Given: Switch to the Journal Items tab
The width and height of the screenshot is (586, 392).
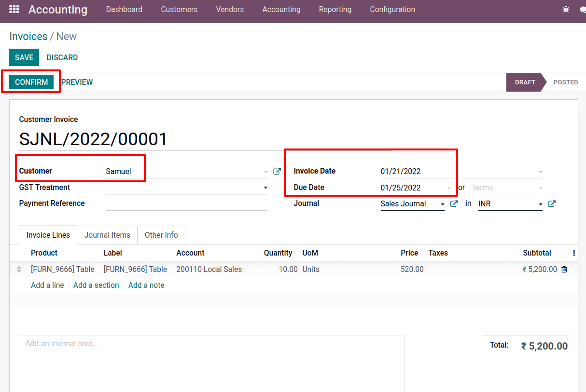Looking at the screenshot, I should click(107, 235).
